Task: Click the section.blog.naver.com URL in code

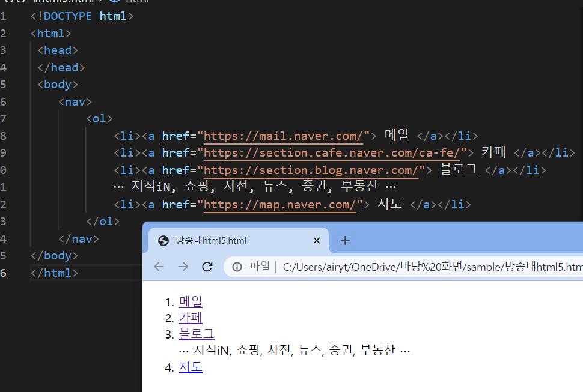Action: pos(311,170)
